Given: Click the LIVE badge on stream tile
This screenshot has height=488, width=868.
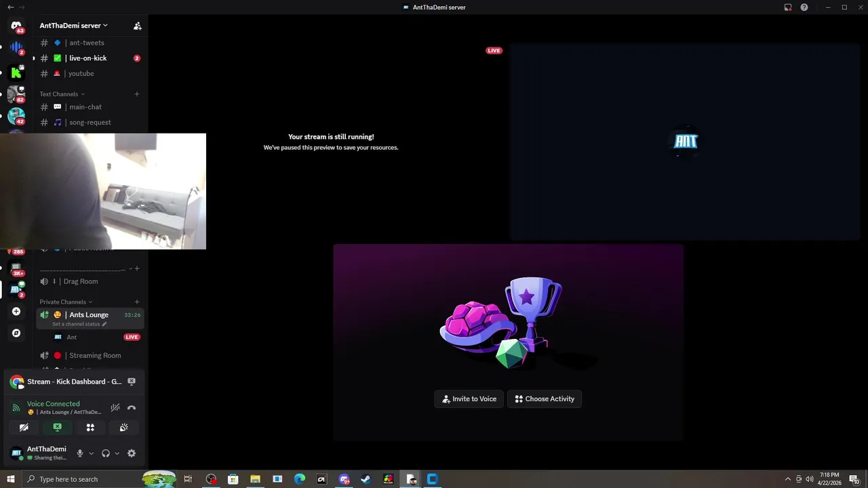Looking at the screenshot, I should (x=494, y=50).
